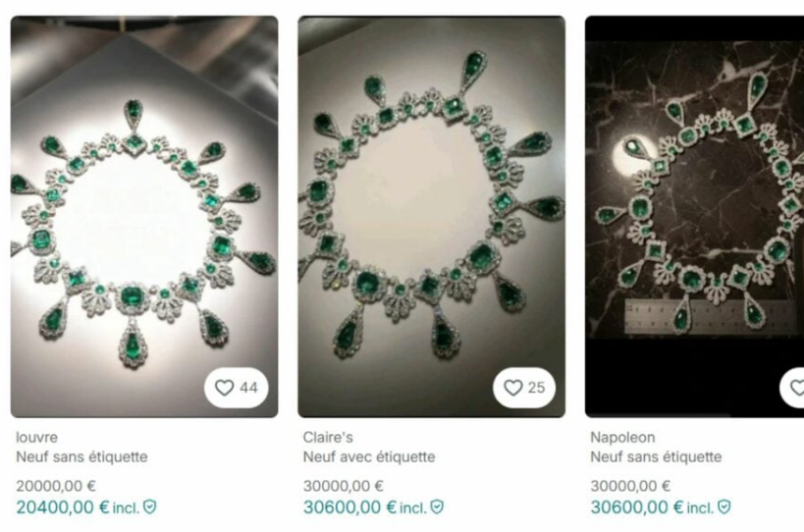Click Claire's 30000,00 € base price
Viewport: 804px width, 532px height.
click(x=343, y=486)
